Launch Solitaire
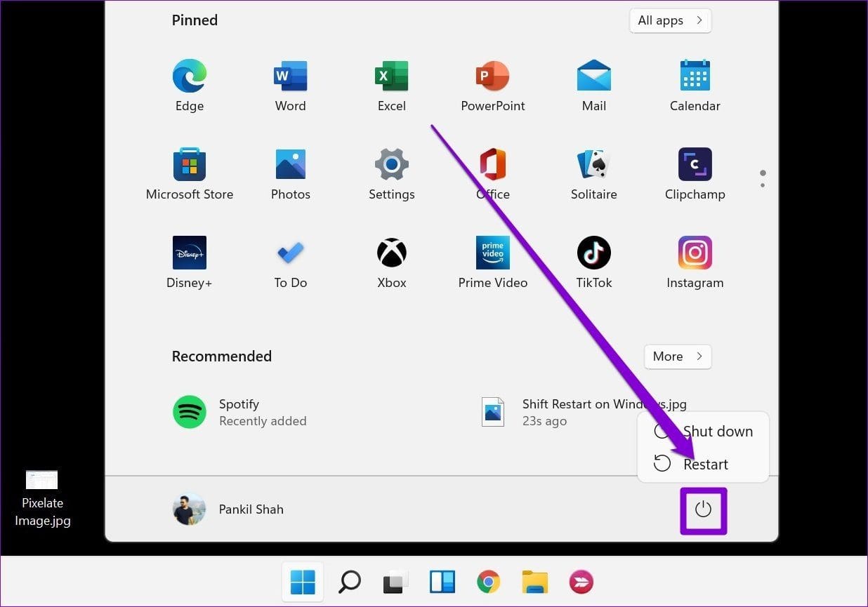Viewport: 868px width, 607px height. [x=593, y=173]
